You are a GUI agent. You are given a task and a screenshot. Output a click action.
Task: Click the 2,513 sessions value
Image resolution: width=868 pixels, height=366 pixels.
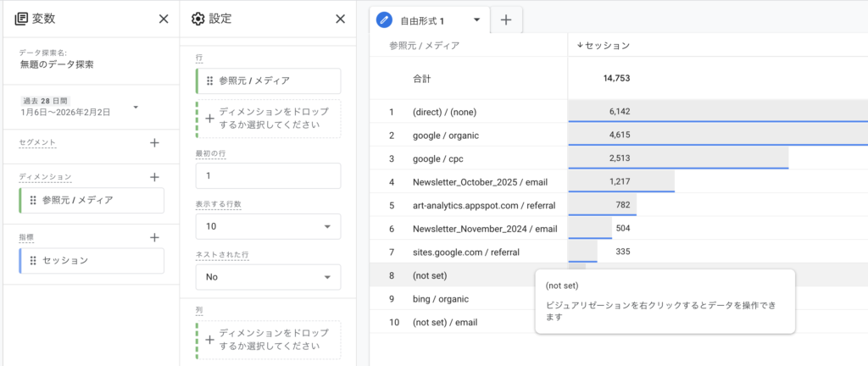click(x=620, y=158)
